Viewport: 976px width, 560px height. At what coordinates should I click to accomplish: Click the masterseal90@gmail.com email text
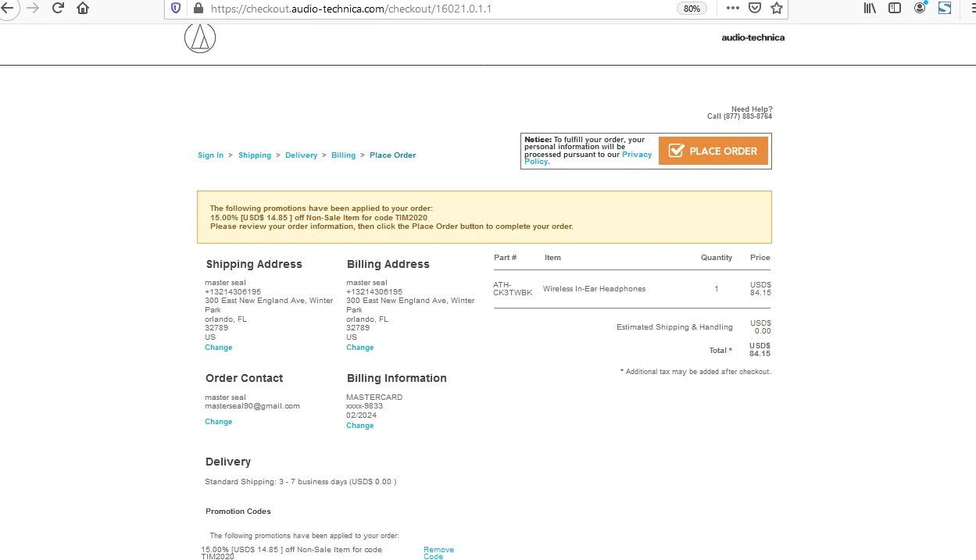(252, 406)
